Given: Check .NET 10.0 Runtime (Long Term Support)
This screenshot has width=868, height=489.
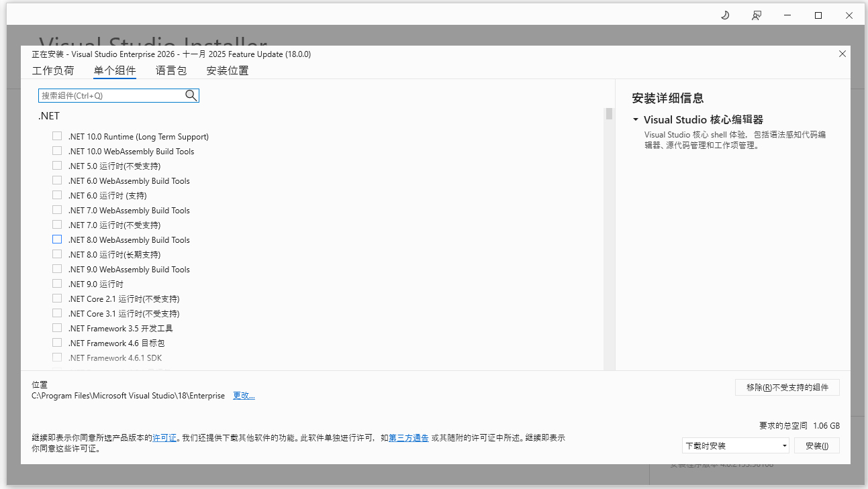Looking at the screenshot, I should pyautogui.click(x=57, y=136).
